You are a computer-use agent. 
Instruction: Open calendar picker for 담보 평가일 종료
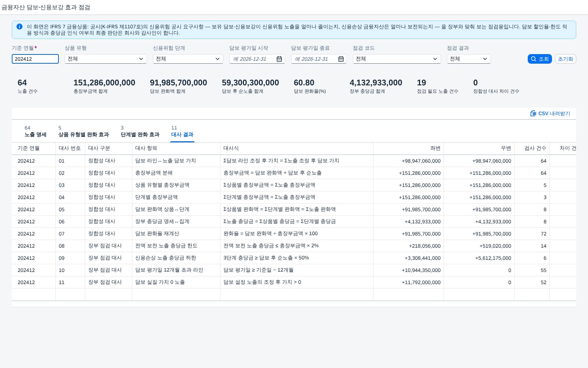pos(341,59)
